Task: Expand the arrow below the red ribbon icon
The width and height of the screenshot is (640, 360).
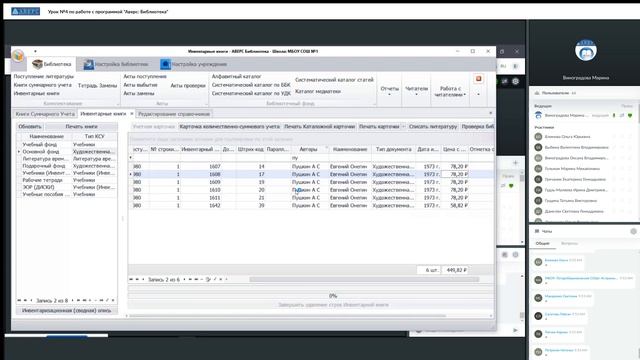Action: tap(478, 95)
